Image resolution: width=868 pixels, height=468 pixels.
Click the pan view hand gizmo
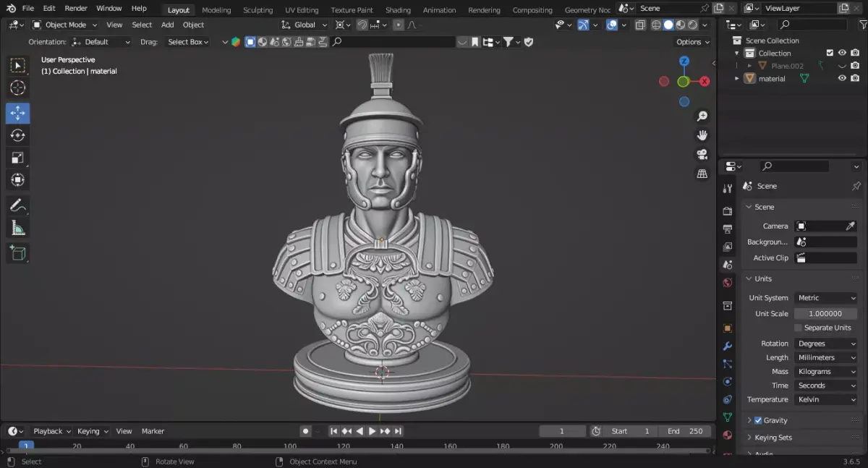click(702, 135)
